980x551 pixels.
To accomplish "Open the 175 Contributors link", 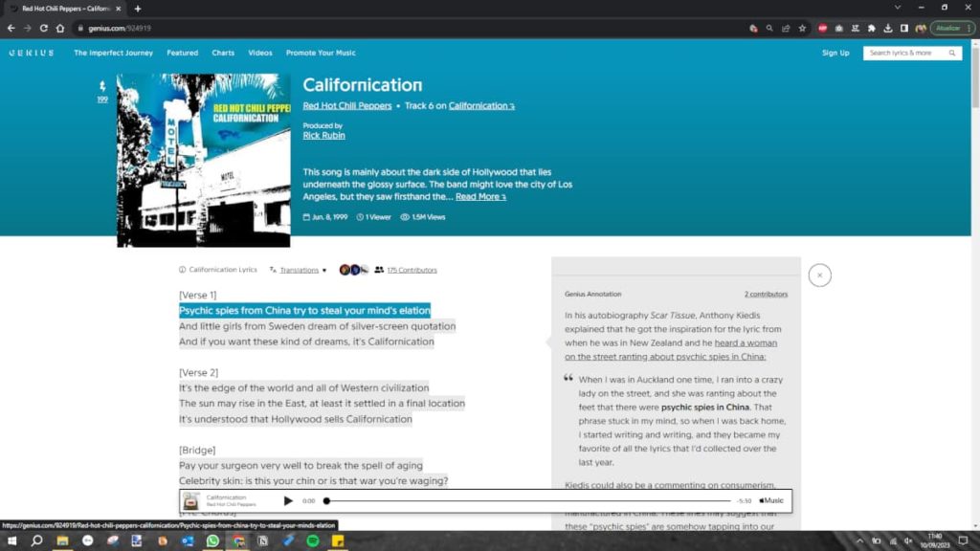I will [x=412, y=270].
